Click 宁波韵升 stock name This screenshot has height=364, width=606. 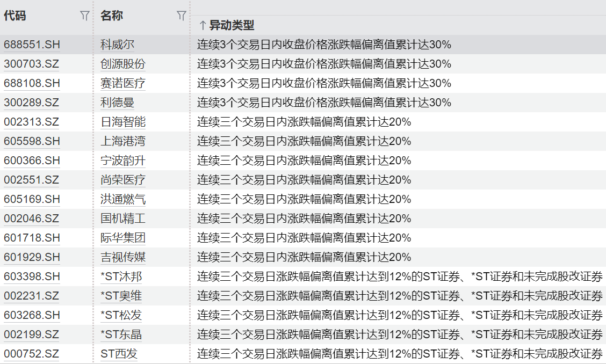pos(122,161)
